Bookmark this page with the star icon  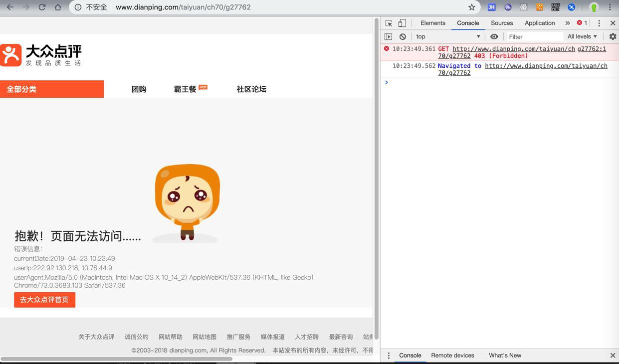tap(472, 7)
